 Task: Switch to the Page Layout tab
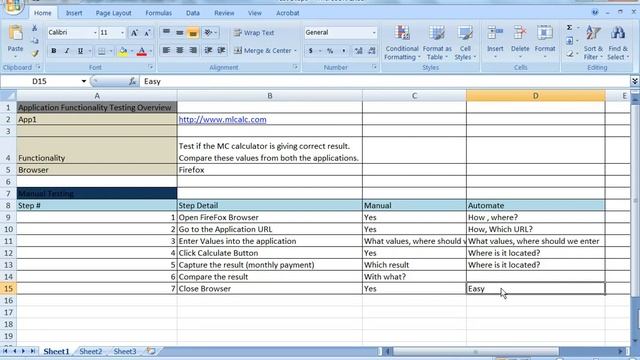pos(113,13)
